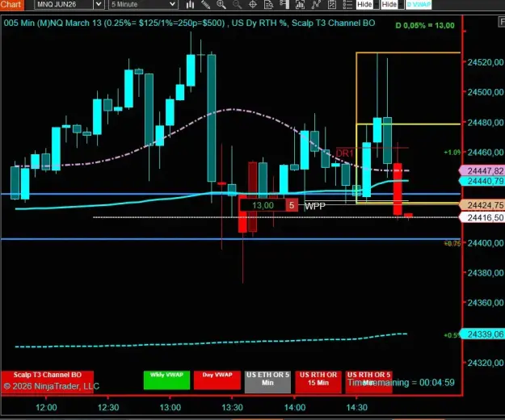Click the D 0,05% = 13,00 text

click(425, 25)
